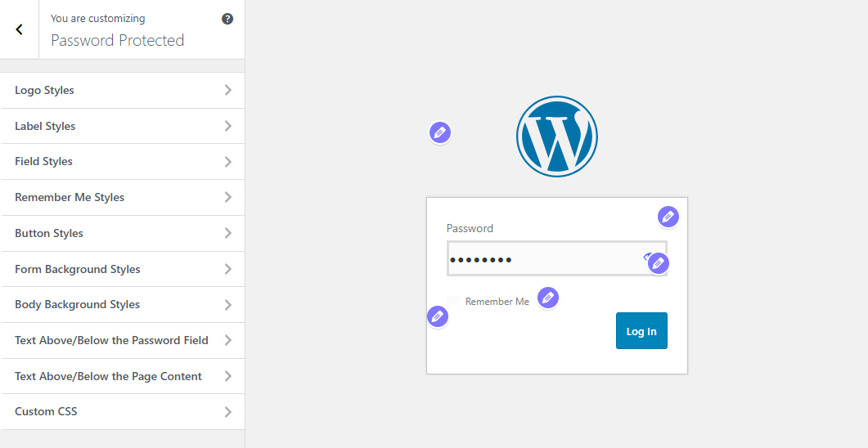This screenshot has height=448, width=868.
Task: Click the WordPress logo image
Action: tap(557, 137)
